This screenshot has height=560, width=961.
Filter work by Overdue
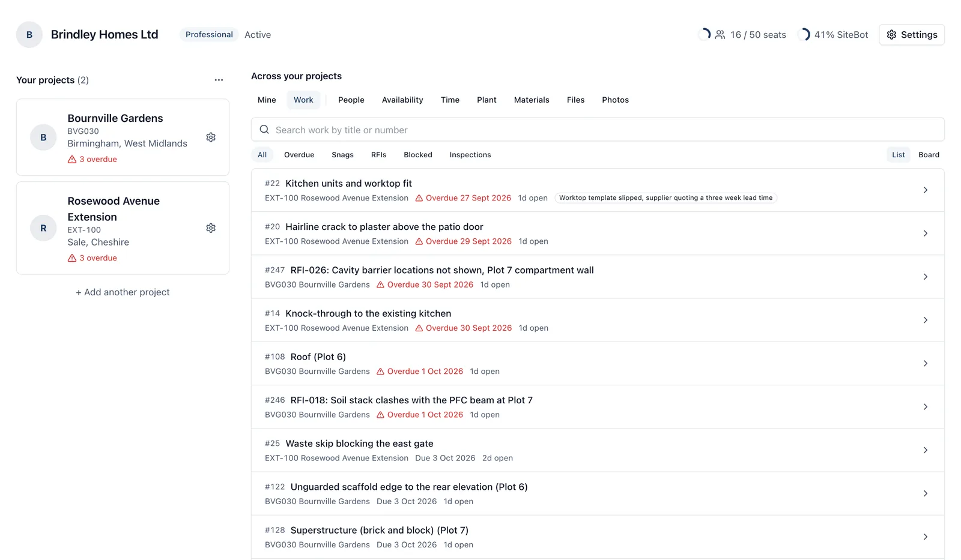point(299,155)
